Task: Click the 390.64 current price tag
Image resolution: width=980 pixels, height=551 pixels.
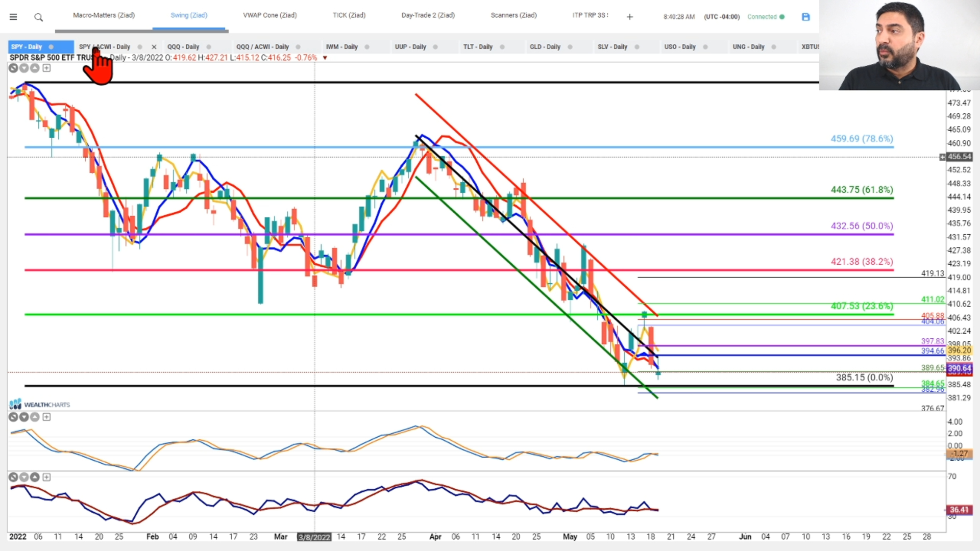Action: click(960, 368)
